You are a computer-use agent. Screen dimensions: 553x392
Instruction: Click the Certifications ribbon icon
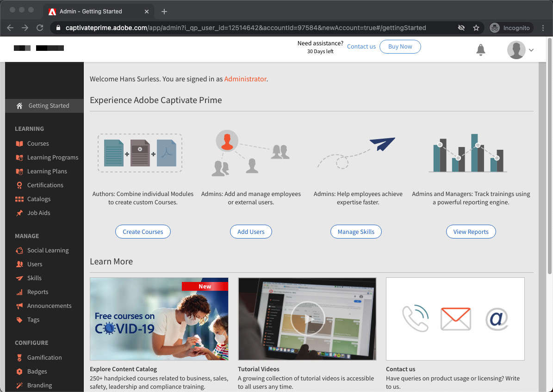pos(19,185)
